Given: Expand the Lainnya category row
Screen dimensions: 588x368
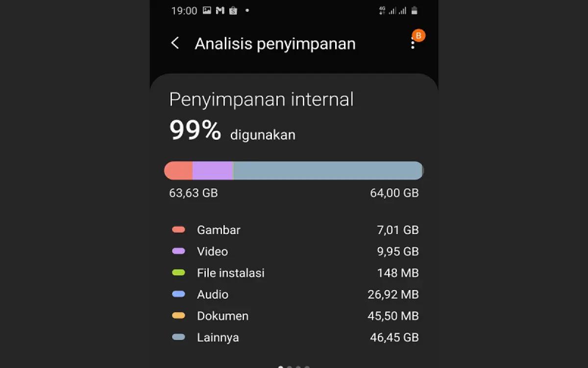Looking at the screenshot, I should (x=294, y=337).
